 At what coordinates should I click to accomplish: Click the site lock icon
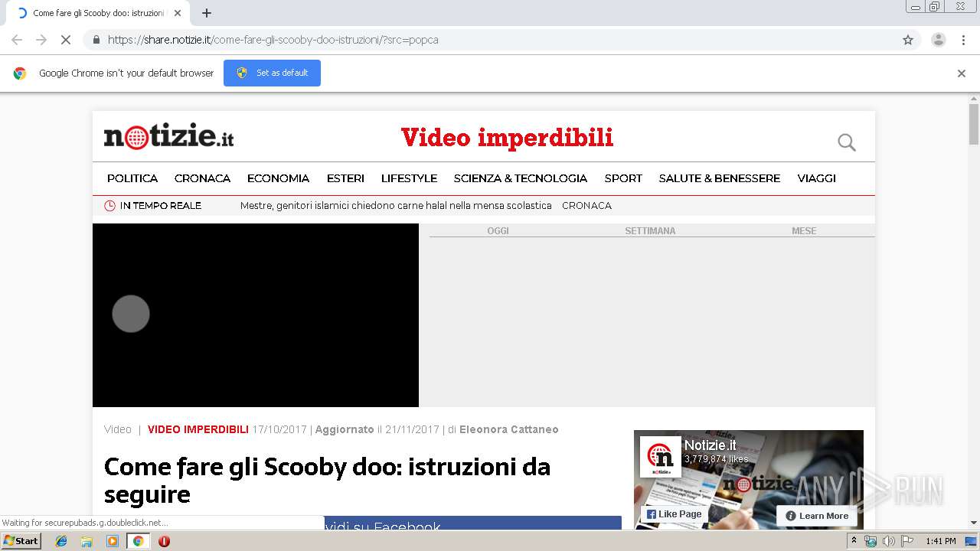point(96,40)
